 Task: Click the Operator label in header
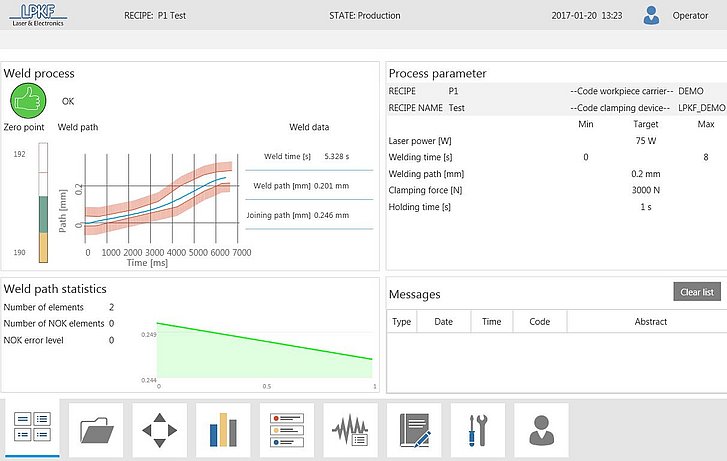[x=690, y=16]
